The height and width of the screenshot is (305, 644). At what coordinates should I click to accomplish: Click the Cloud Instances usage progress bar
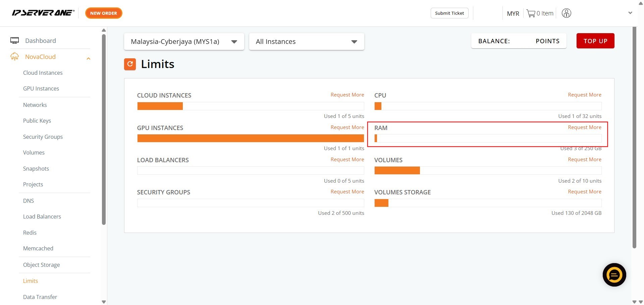click(250, 106)
